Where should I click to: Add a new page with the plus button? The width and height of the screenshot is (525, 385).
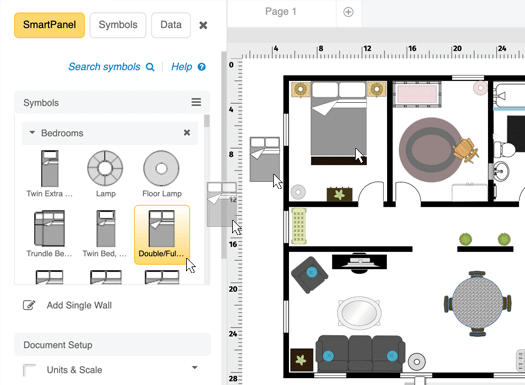(x=348, y=12)
